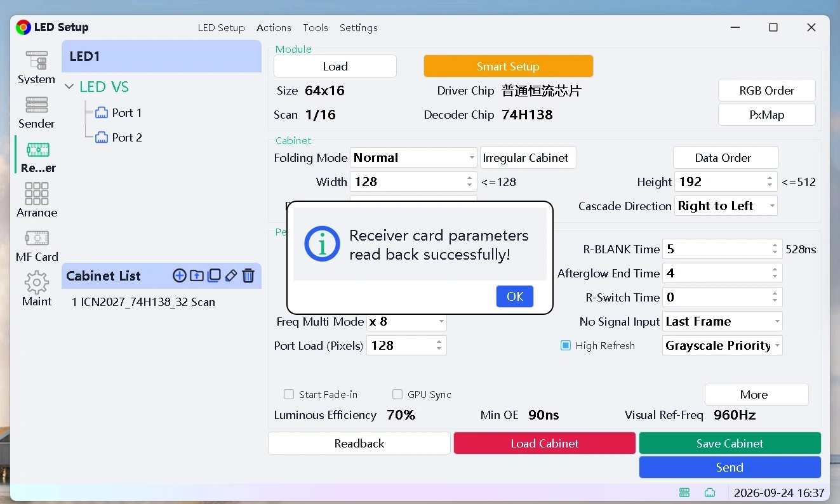Click the cabinet edit eraser icon
This screenshot has width=840, height=504.
pyautogui.click(x=231, y=275)
